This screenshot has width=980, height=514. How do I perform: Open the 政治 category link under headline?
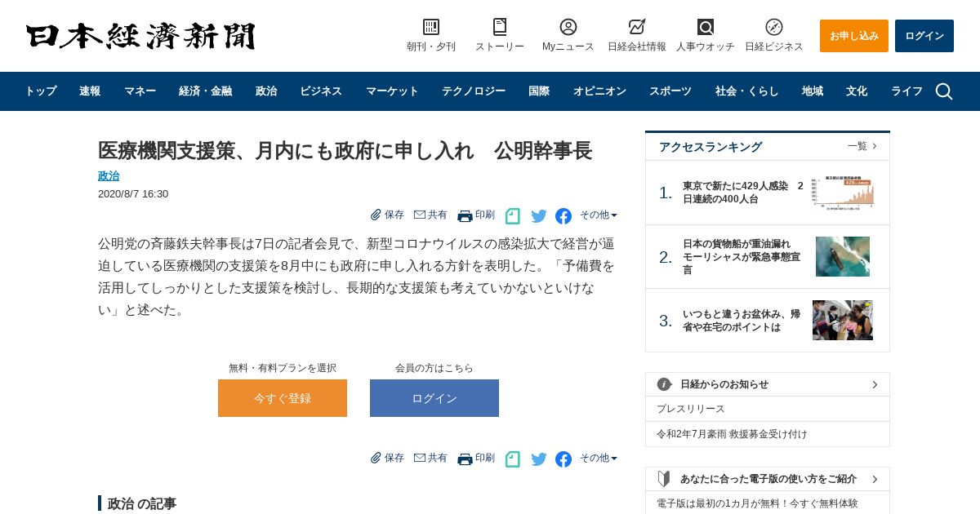[109, 175]
